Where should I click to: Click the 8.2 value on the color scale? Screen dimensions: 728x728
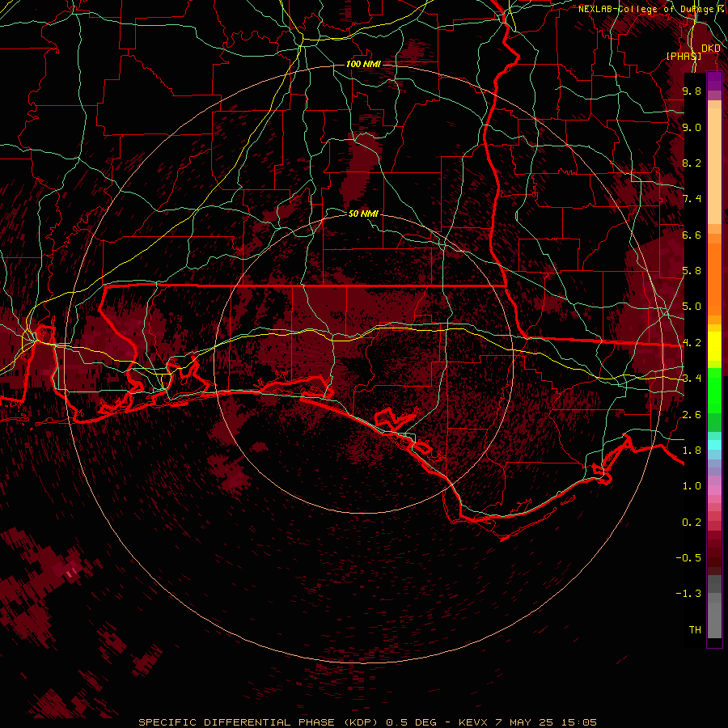(692, 163)
